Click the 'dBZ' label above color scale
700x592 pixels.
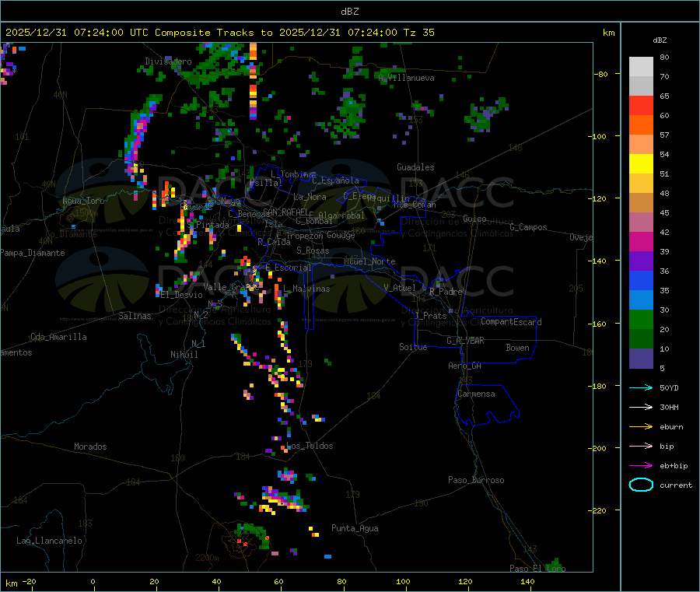[660, 40]
